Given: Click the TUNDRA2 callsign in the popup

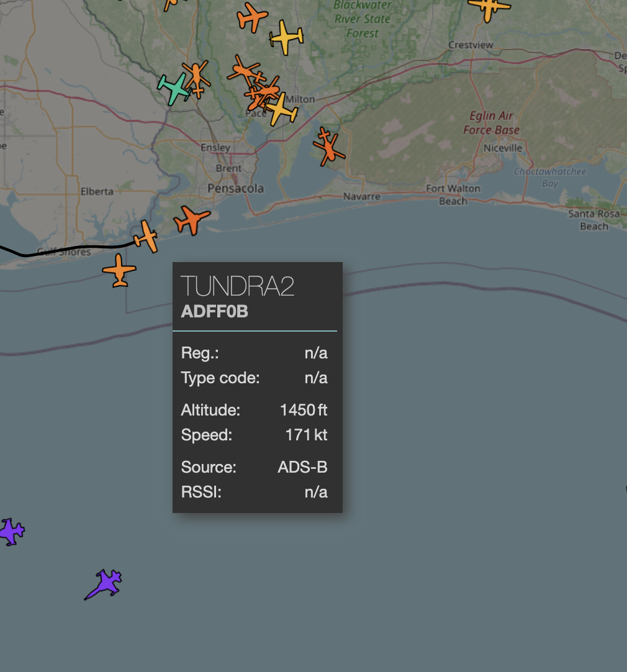Looking at the screenshot, I should pos(237,286).
